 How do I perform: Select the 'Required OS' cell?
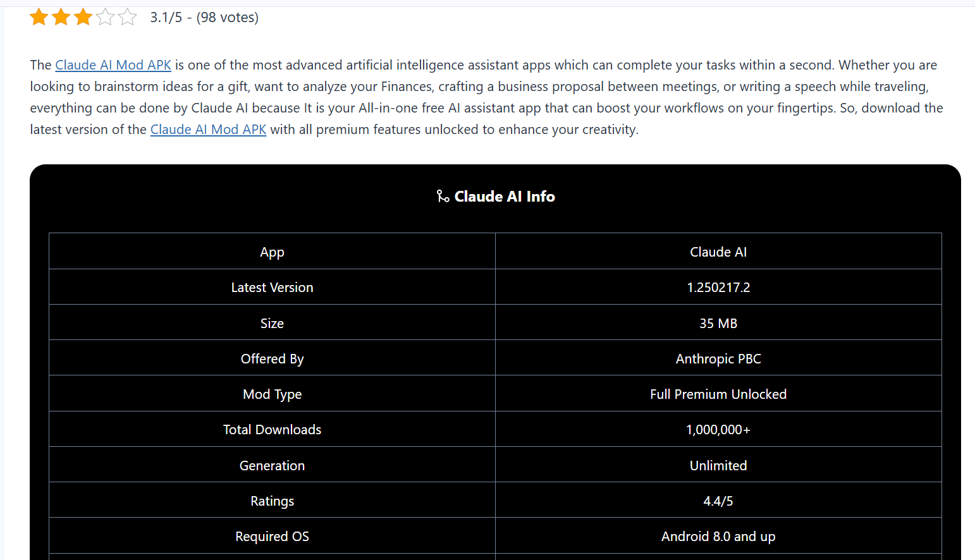[272, 536]
